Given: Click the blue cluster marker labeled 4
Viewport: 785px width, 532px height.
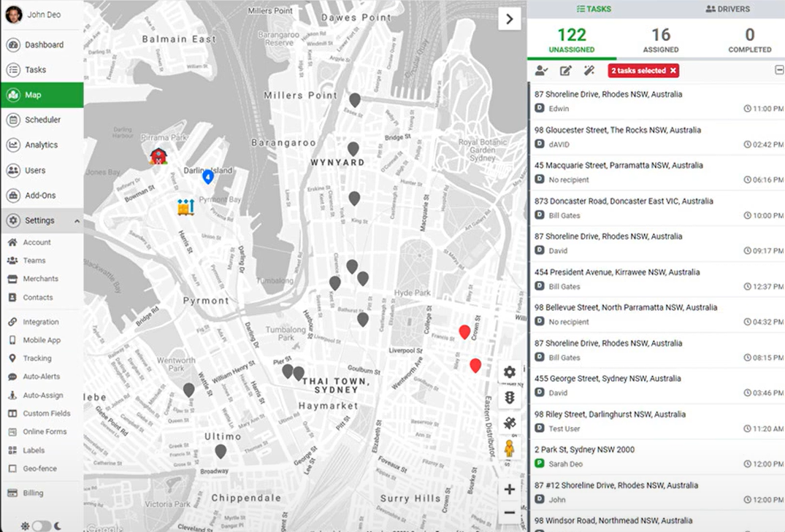Looking at the screenshot, I should tap(208, 177).
